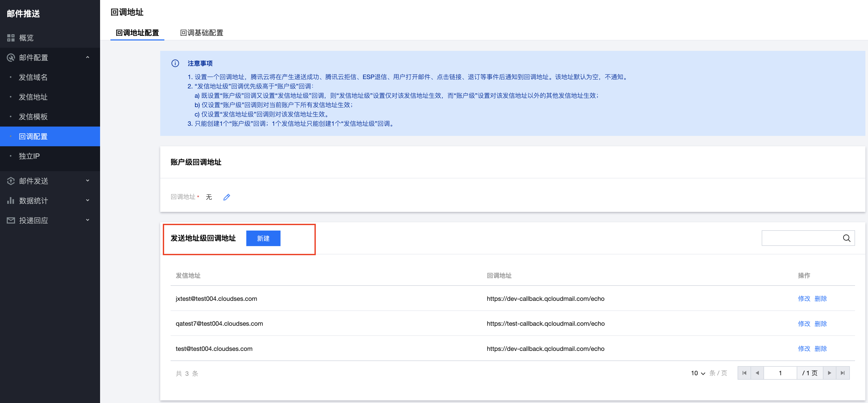
Task: Click callback URL in test@test004.cloudses.com row
Action: [545, 349]
